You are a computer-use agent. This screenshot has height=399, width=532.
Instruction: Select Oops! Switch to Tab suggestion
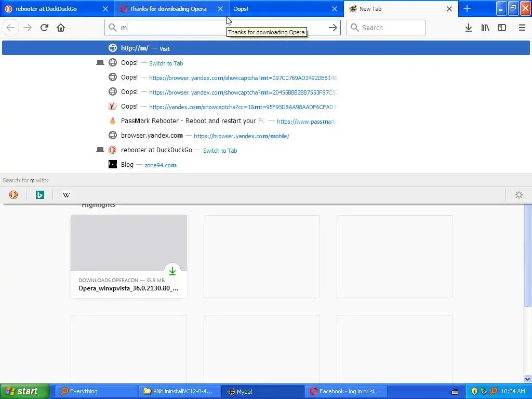265,63
